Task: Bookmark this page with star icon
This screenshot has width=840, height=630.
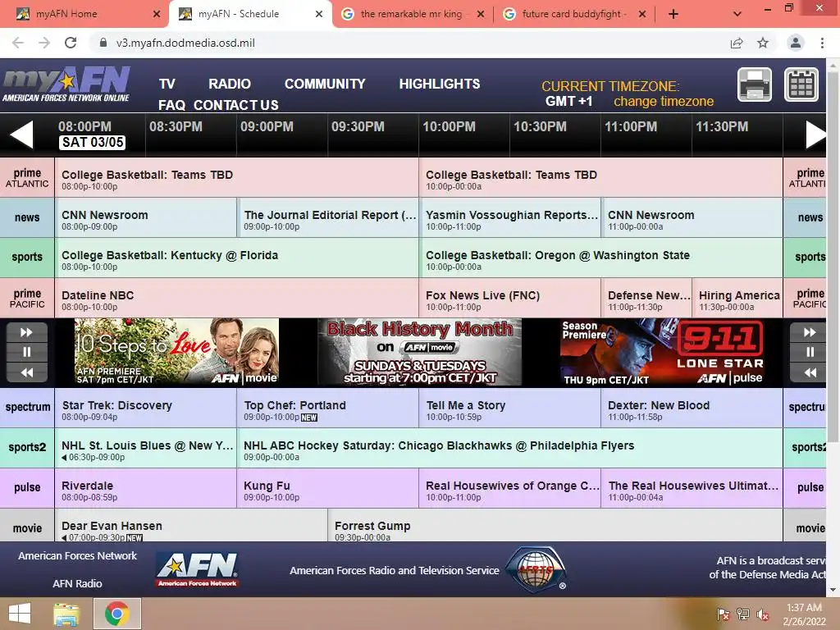Action: pos(763,43)
